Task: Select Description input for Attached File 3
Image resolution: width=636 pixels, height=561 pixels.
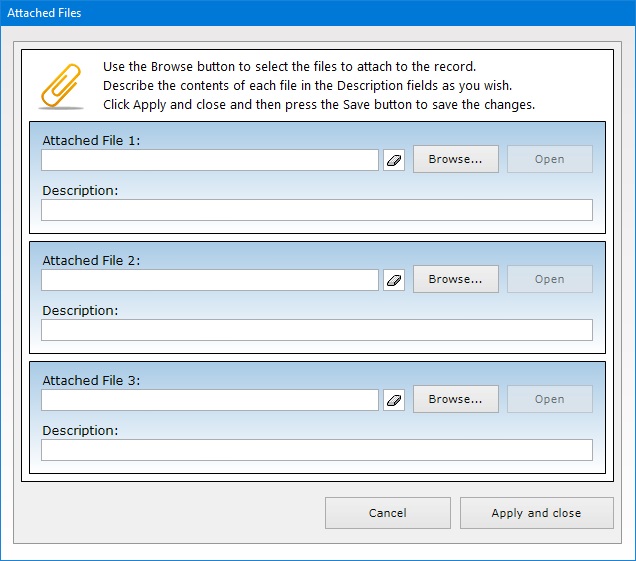Action: [x=316, y=450]
